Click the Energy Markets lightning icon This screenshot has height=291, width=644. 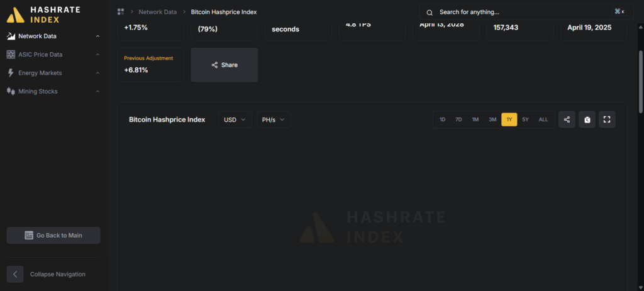coord(11,73)
